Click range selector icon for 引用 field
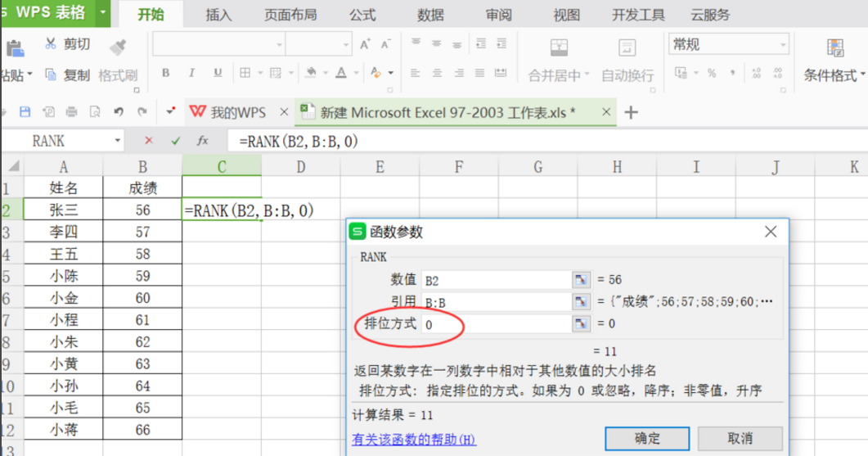Viewport: 868px width, 456px height. click(x=581, y=301)
